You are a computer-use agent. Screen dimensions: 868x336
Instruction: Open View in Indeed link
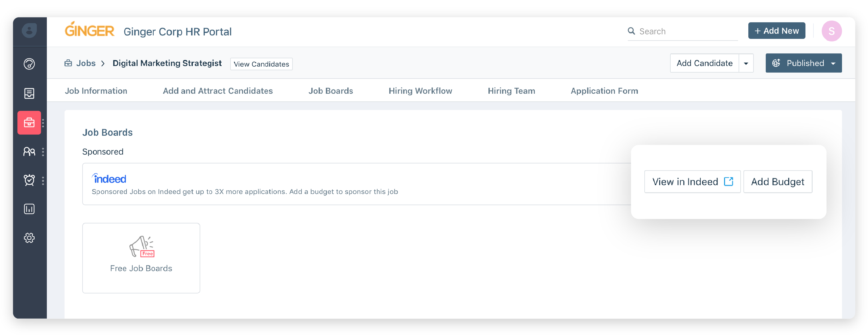(x=692, y=181)
